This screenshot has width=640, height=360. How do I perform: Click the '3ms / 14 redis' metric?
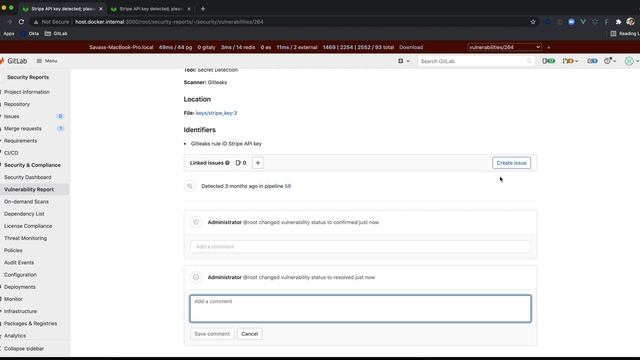[238, 47]
